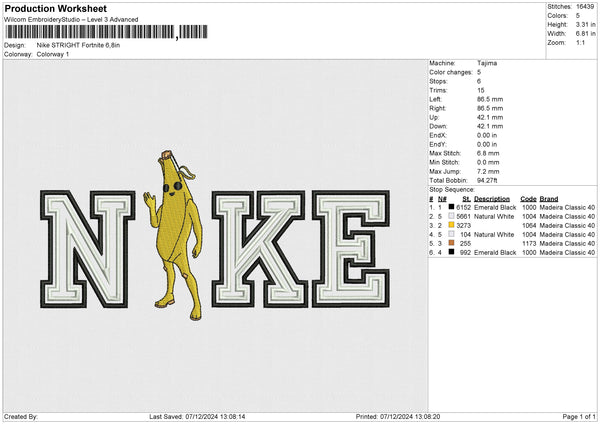Click the 'Printed: 07/12/2024 13:08:20' text
This screenshot has width=600, height=424.
click(x=398, y=416)
